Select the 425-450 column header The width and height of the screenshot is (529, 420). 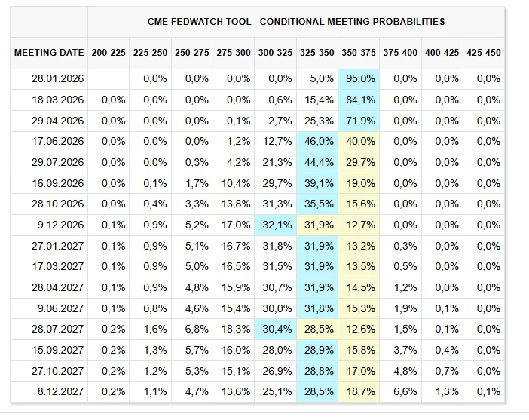tap(482, 54)
